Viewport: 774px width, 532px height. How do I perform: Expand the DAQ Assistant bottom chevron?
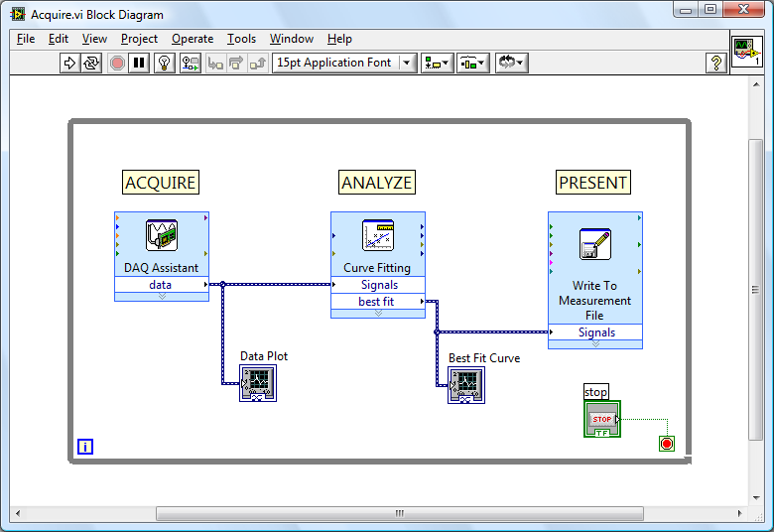162,296
